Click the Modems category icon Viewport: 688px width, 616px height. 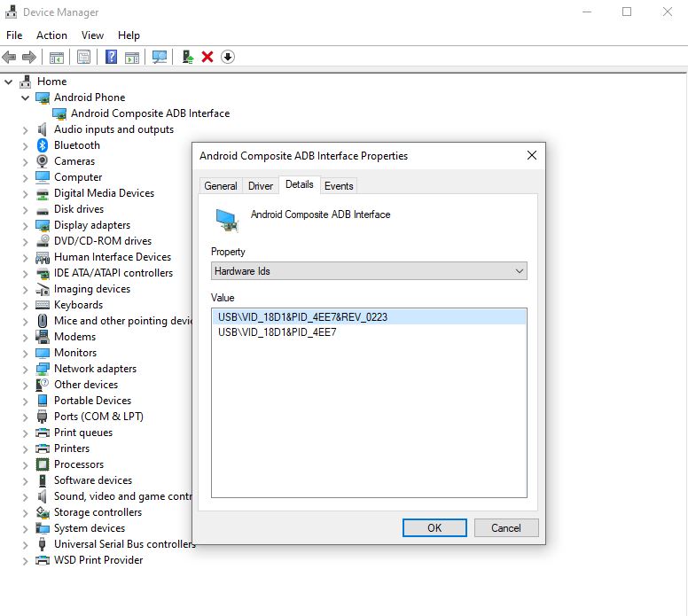tap(43, 337)
